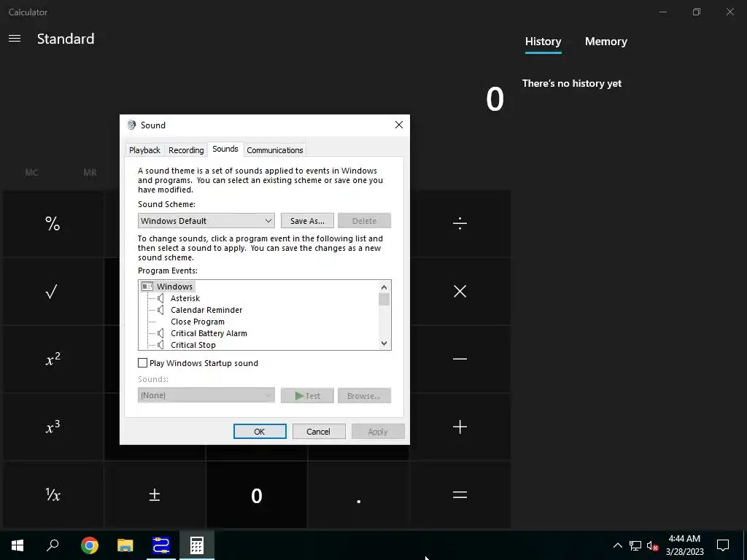Confirm with the OK button

pyautogui.click(x=260, y=432)
